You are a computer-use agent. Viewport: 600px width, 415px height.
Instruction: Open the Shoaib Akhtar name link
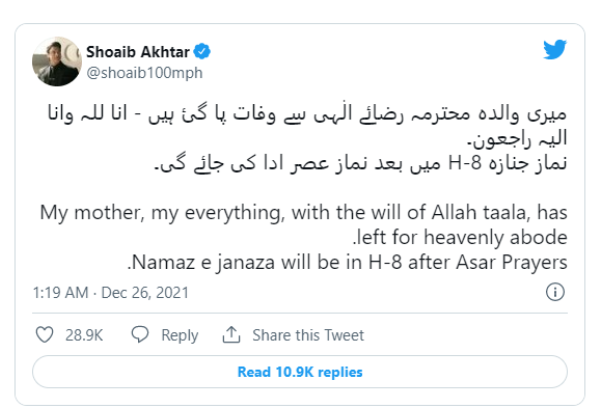142,51
